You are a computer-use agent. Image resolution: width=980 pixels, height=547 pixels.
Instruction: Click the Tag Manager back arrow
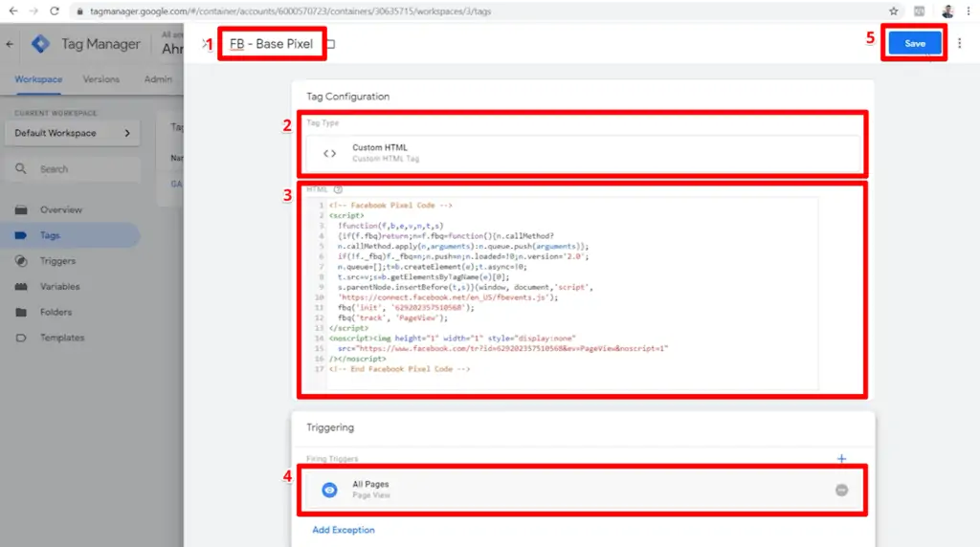tap(10, 44)
